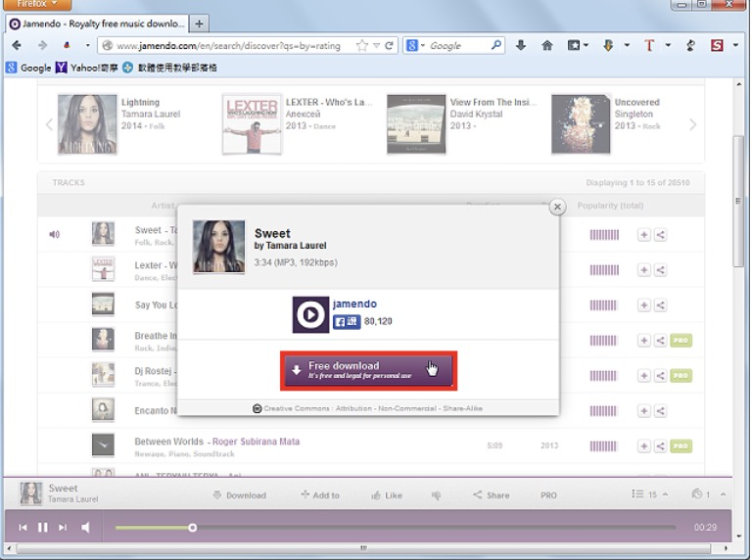Click Between Worlds track title
Viewport: 752px width, 560px height.
point(168,442)
